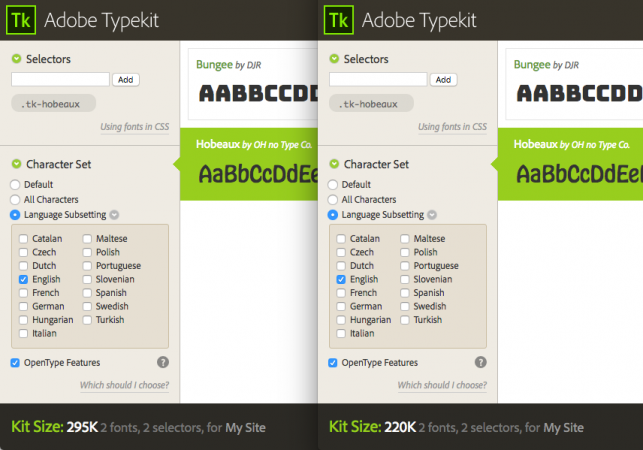Open 'Using fonts in CSS' link in right panel
643x450 pixels.
[x=452, y=127]
